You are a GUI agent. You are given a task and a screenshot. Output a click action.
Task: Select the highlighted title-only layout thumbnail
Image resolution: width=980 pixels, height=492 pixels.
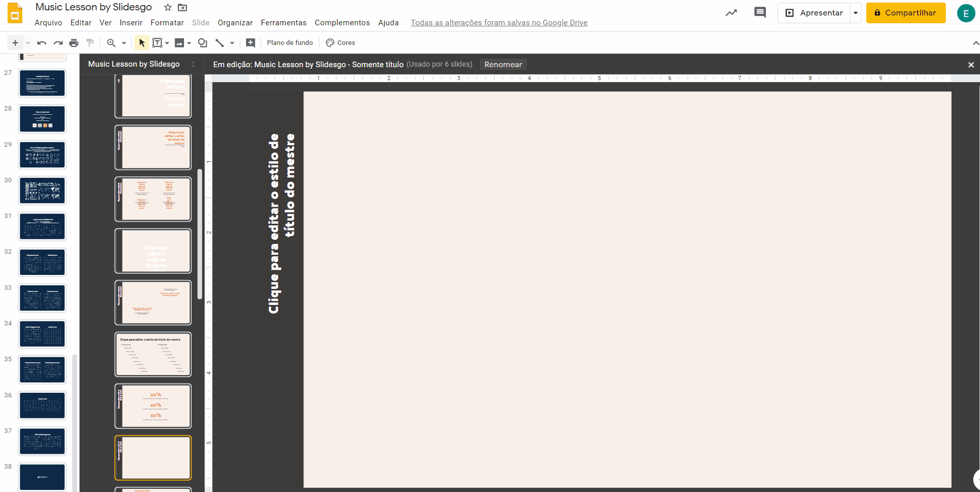153,457
